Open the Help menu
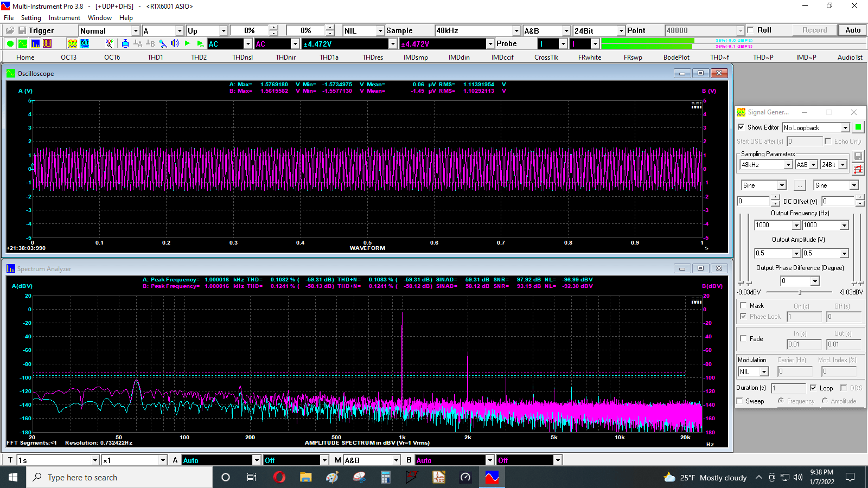The height and width of the screenshot is (488, 868). (126, 18)
